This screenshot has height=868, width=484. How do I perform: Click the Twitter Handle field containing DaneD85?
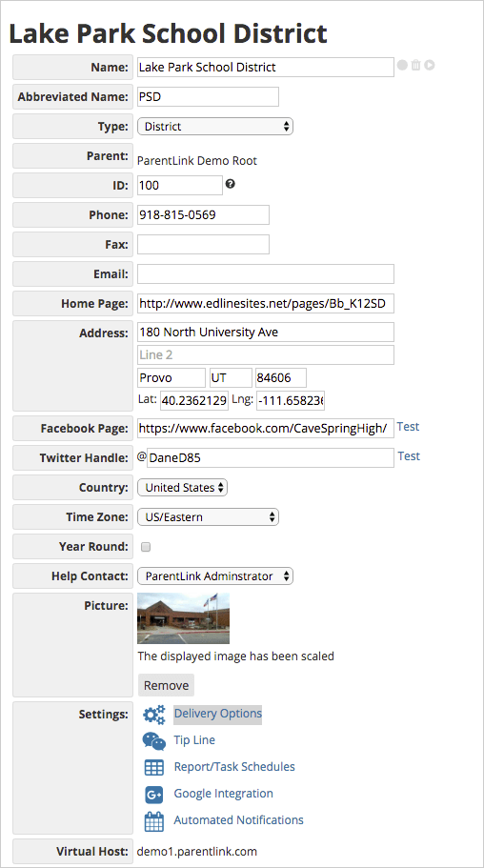click(x=271, y=457)
